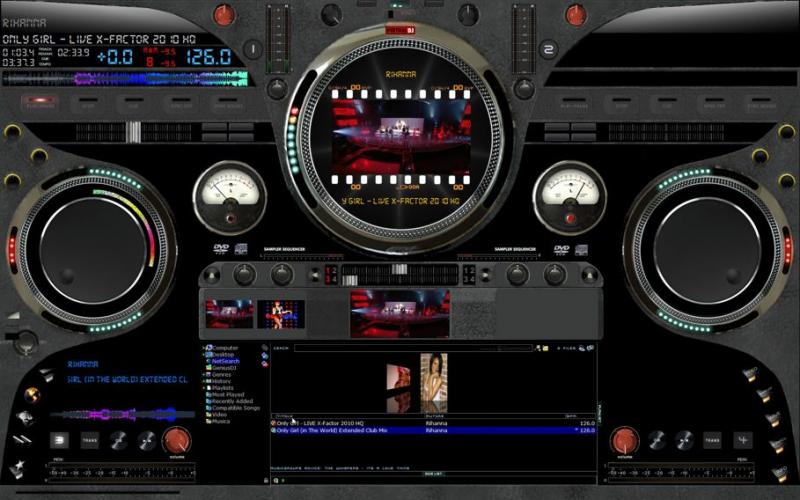
Task: Click the knob below the right level meter
Action: click(x=523, y=89)
